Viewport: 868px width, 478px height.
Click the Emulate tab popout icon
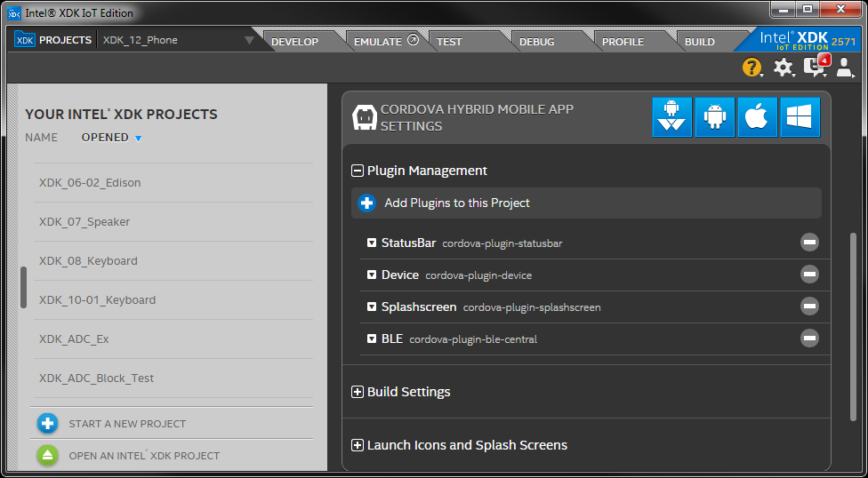[x=413, y=40]
